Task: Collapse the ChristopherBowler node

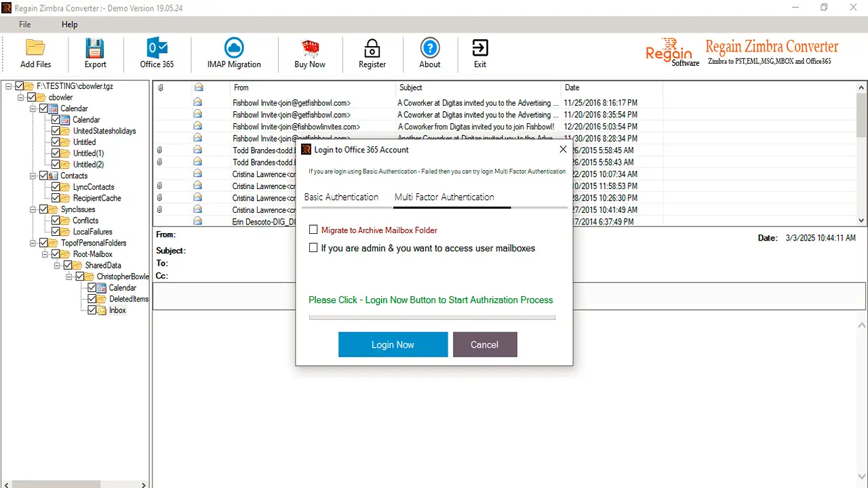Action: [x=70, y=277]
